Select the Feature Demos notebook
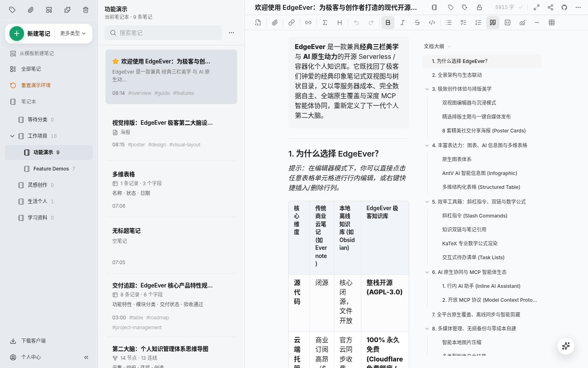The width and height of the screenshot is (588, 368). tap(49, 168)
